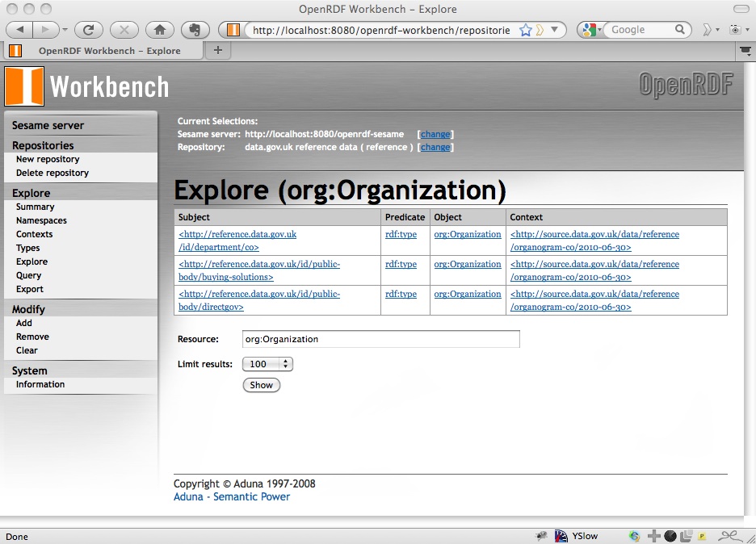The image size is (756, 544).
Task: Open Information under System
Action: [x=40, y=384]
